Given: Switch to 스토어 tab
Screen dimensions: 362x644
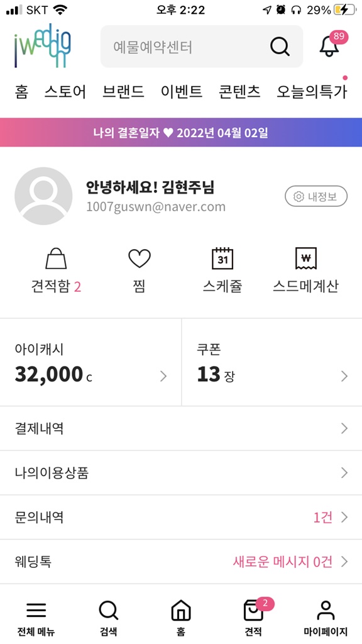Looking at the screenshot, I should click(x=65, y=92).
